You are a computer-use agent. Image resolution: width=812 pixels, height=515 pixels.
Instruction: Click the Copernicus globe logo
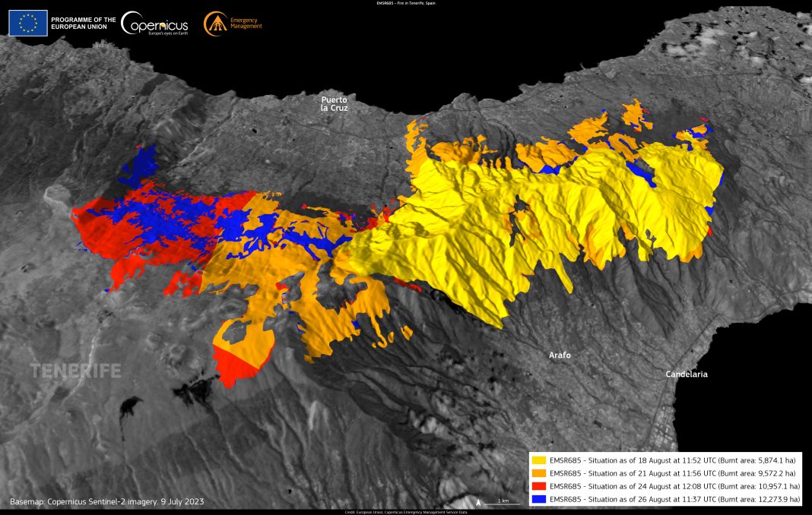coord(134,24)
